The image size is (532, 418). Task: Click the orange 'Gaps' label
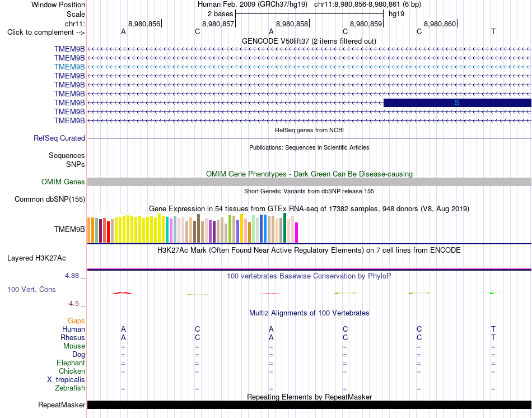tap(76, 321)
